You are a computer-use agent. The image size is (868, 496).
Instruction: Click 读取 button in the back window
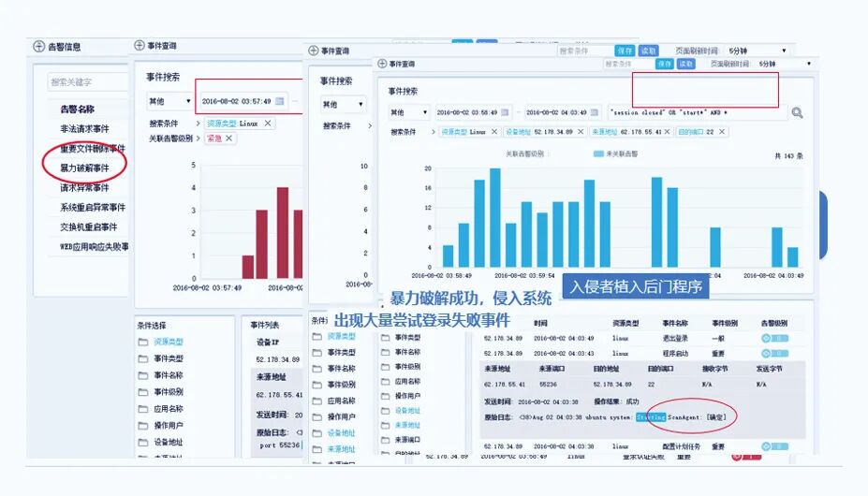648,51
